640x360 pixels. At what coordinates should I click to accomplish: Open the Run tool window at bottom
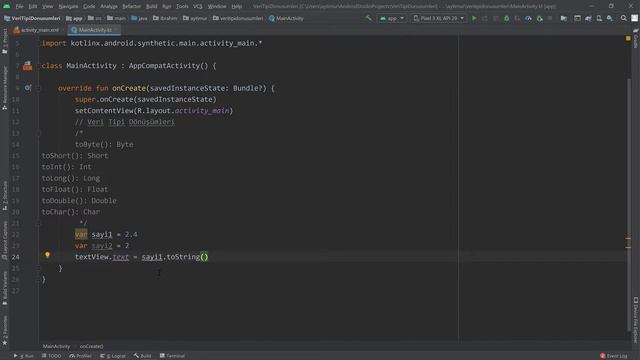tap(24, 356)
